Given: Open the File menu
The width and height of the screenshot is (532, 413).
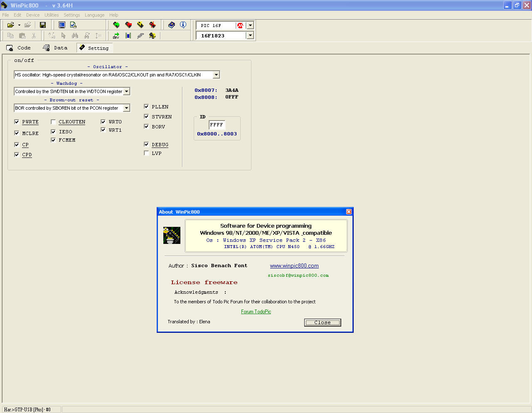Looking at the screenshot, I should coord(5,15).
